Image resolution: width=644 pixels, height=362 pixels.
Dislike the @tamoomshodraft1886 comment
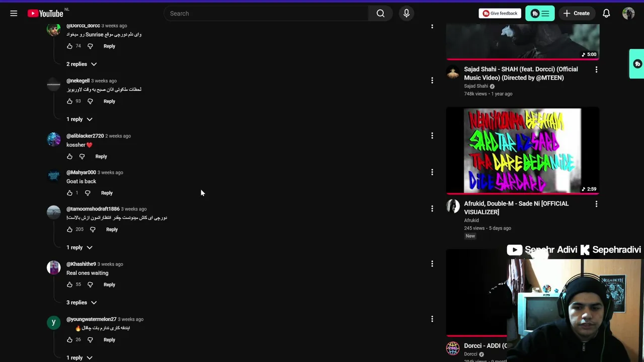coord(93,229)
